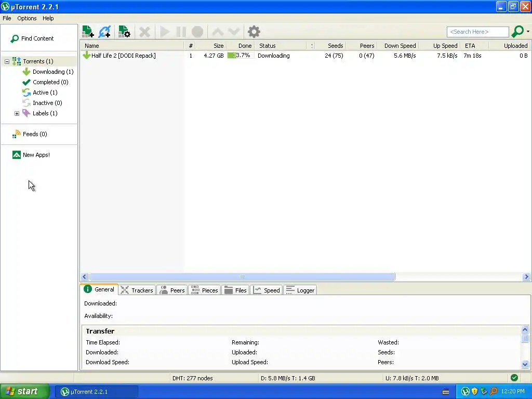Click DHT: 277 nodes status text
Screen dimensions: 532x399
tap(192, 378)
